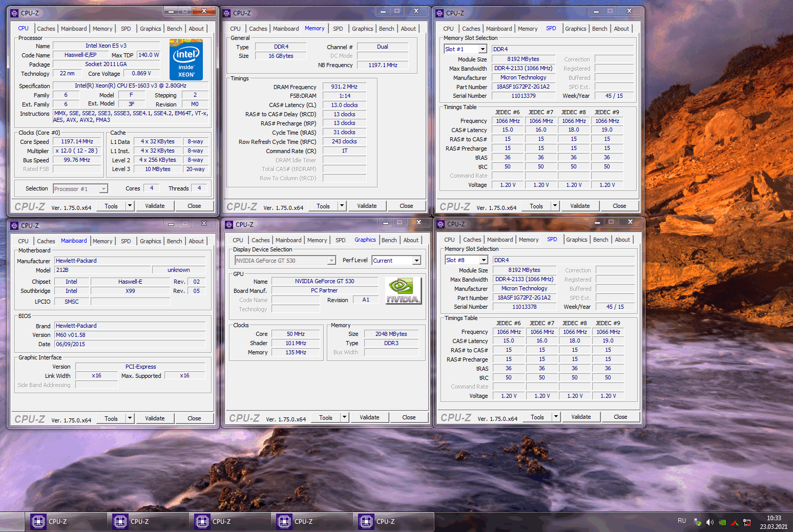
Task: Click the NVIDIA logo in the Graphics window
Action: (x=403, y=291)
